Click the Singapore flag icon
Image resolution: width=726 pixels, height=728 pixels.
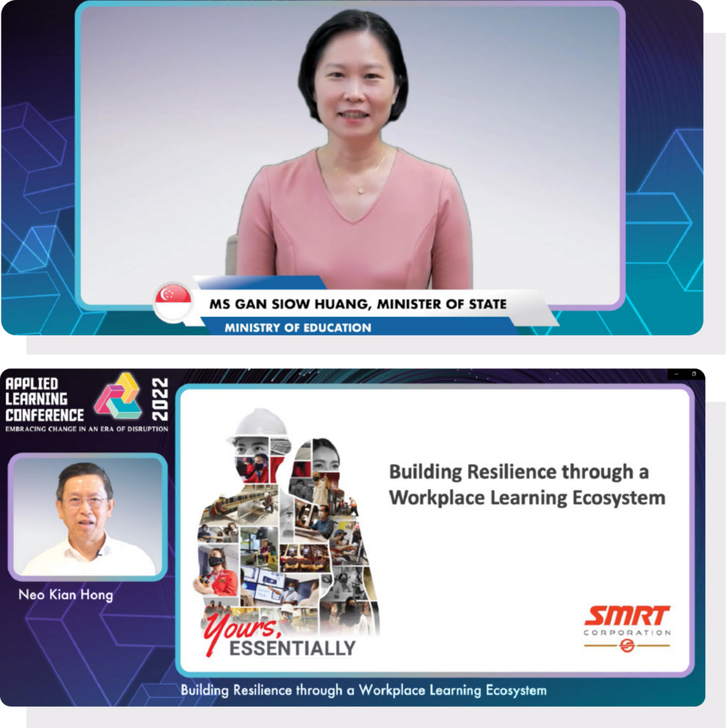tap(173, 302)
